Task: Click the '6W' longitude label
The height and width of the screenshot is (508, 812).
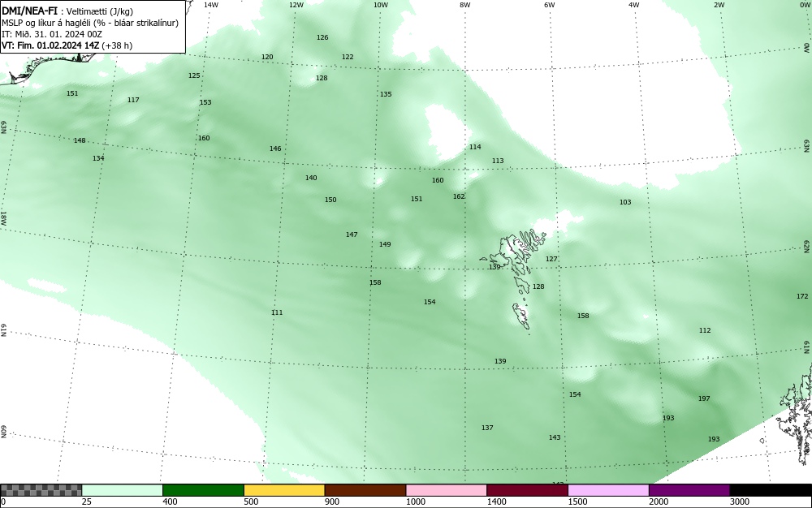Action: (x=550, y=5)
